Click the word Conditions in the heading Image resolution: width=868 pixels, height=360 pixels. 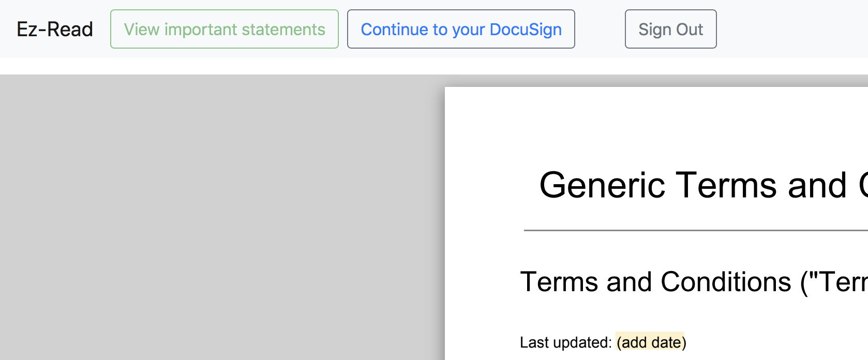[726, 282]
